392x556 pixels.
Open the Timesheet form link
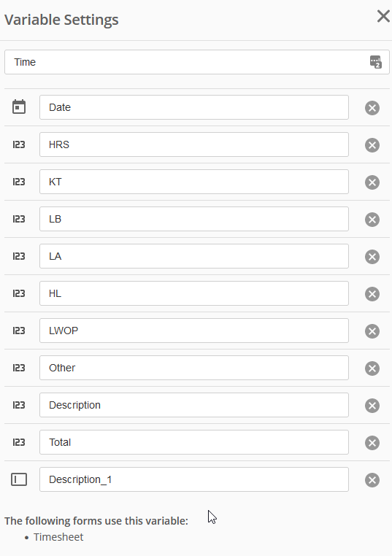click(x=58, y=537)
